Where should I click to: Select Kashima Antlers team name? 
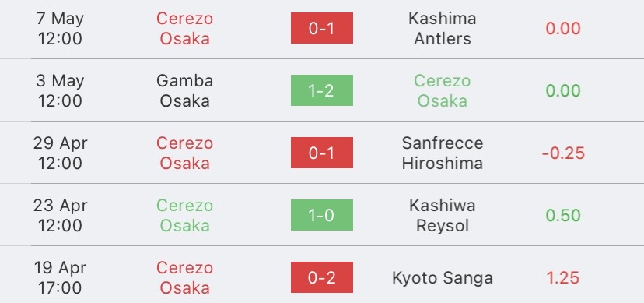443,28
